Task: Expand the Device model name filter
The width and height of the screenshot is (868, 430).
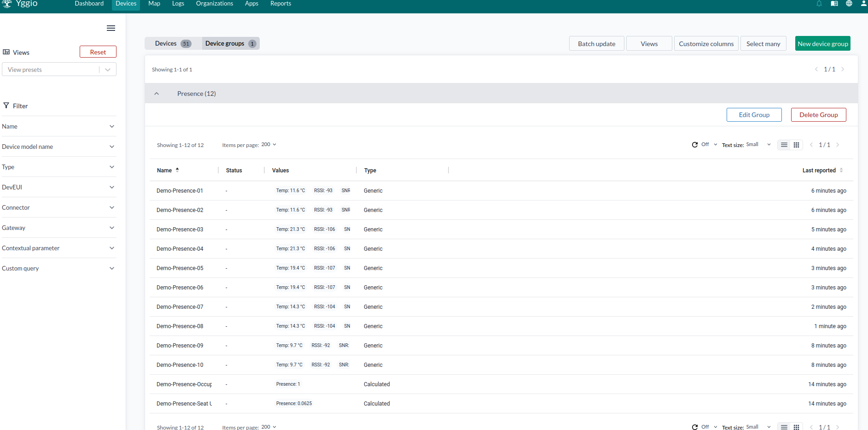Action: click(x=59, y=147)
